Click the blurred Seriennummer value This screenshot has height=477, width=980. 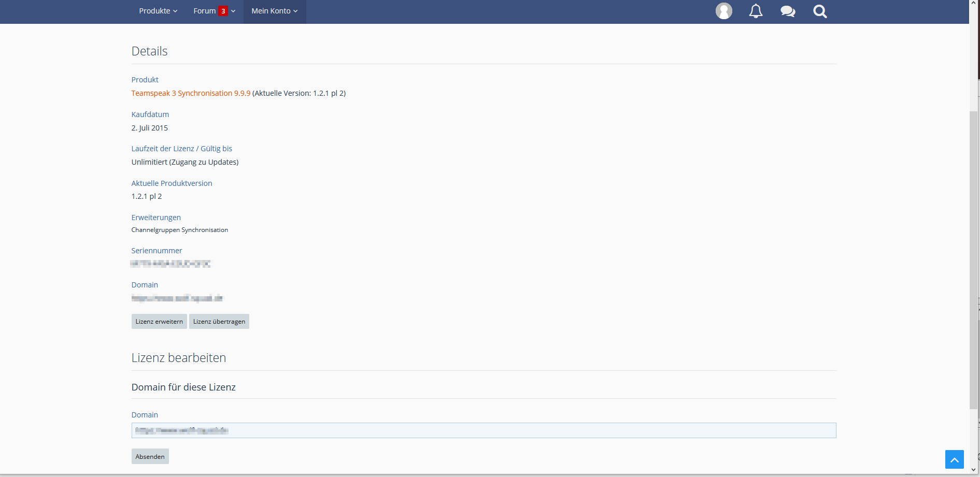[x=171, y=264]
